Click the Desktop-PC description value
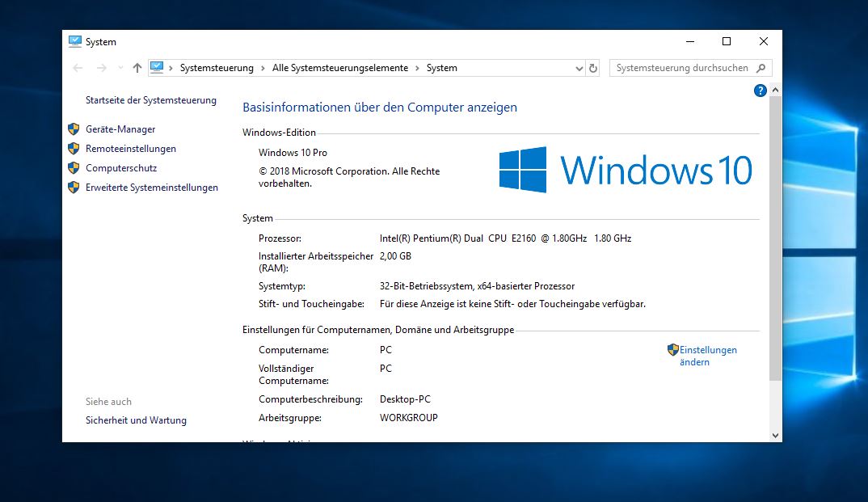The height and width of the screenshot is (502, 868). click(405, 399)
